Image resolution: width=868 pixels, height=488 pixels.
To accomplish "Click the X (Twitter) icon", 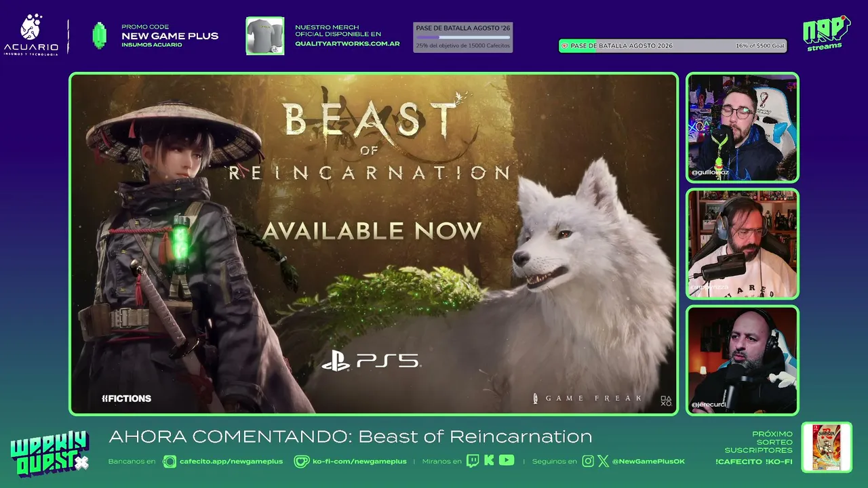I will coord(604,461).
